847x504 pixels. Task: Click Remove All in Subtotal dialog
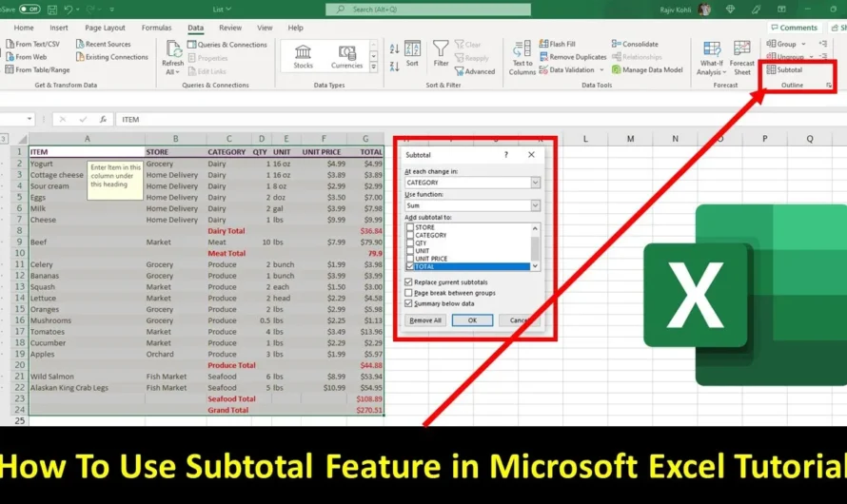(425, 320)
